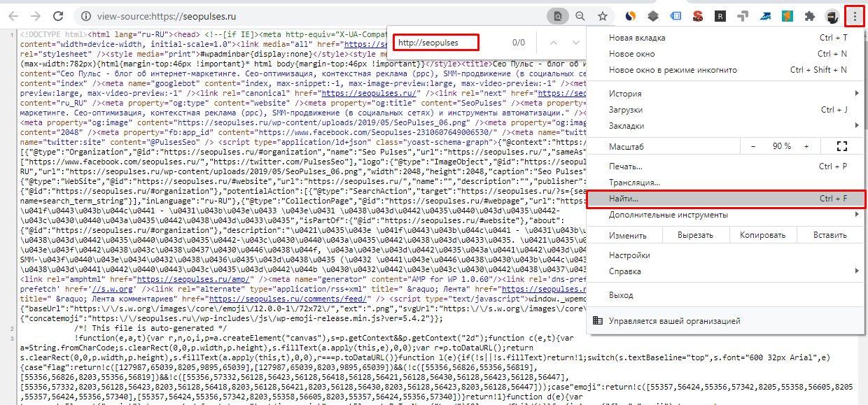Open the gray stacked-layers extension icon
This screenshot has width=868, height=405.
point(652,15)
